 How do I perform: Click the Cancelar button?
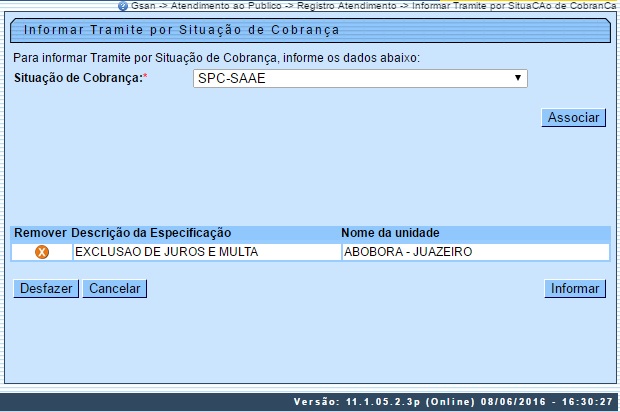point(115,289)
